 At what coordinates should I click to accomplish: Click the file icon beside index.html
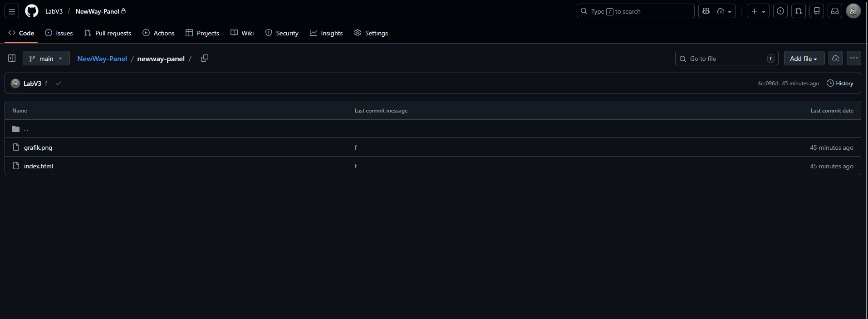click(16, 166)
